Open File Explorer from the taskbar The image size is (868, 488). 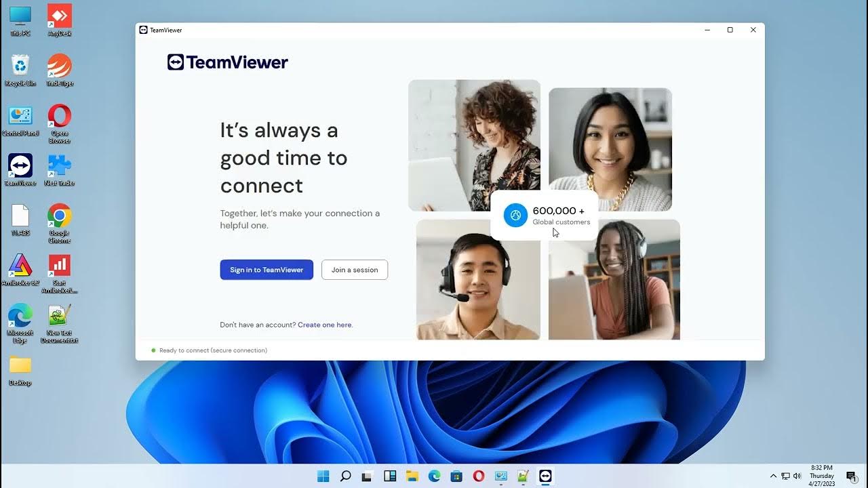(412, 476)
